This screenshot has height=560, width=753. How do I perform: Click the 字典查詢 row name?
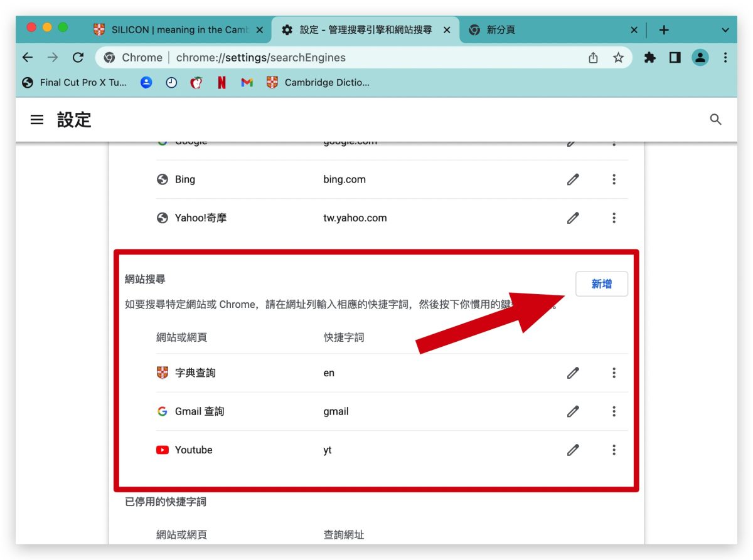(195, 373)
